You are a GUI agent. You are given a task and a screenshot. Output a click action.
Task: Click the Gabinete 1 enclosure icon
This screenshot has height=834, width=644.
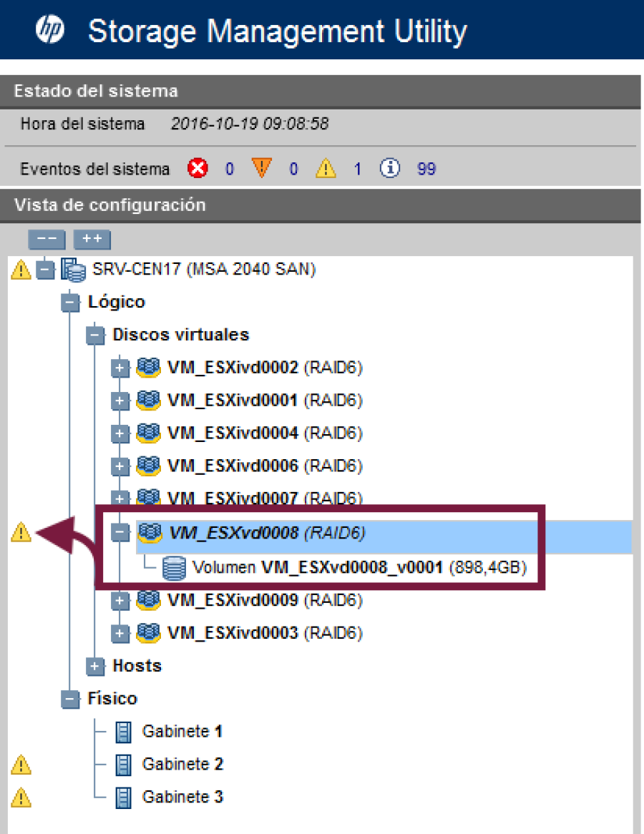point(124,732)
